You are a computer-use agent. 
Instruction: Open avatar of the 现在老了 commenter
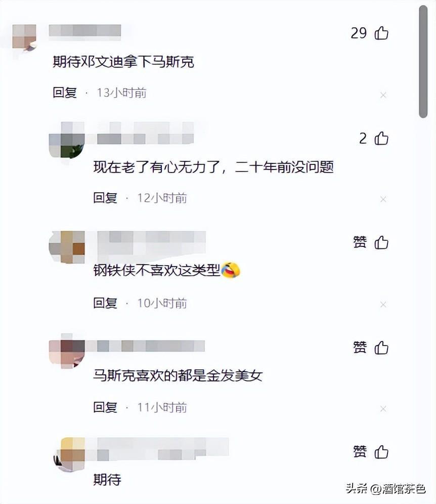pyautogui.click(x=67, y=141)
